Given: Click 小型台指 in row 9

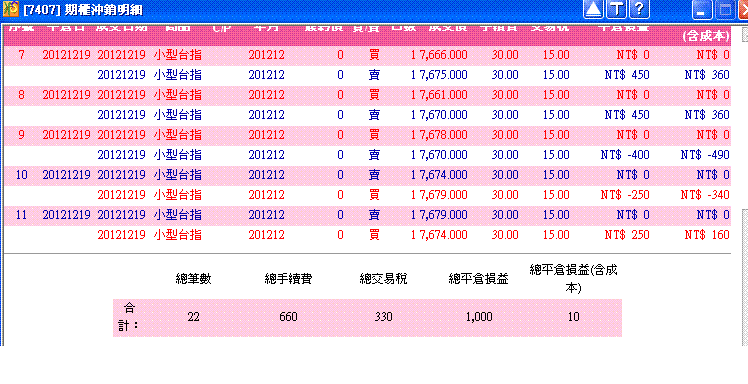Looking at the screenshot, I should coord(177,135).
